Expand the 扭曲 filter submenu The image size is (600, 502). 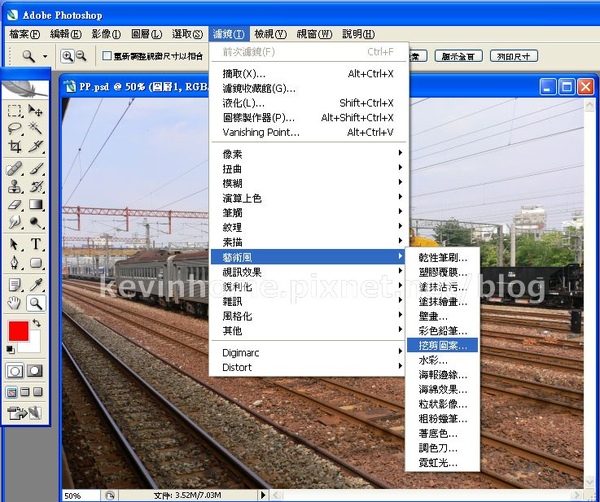[308, 168]
